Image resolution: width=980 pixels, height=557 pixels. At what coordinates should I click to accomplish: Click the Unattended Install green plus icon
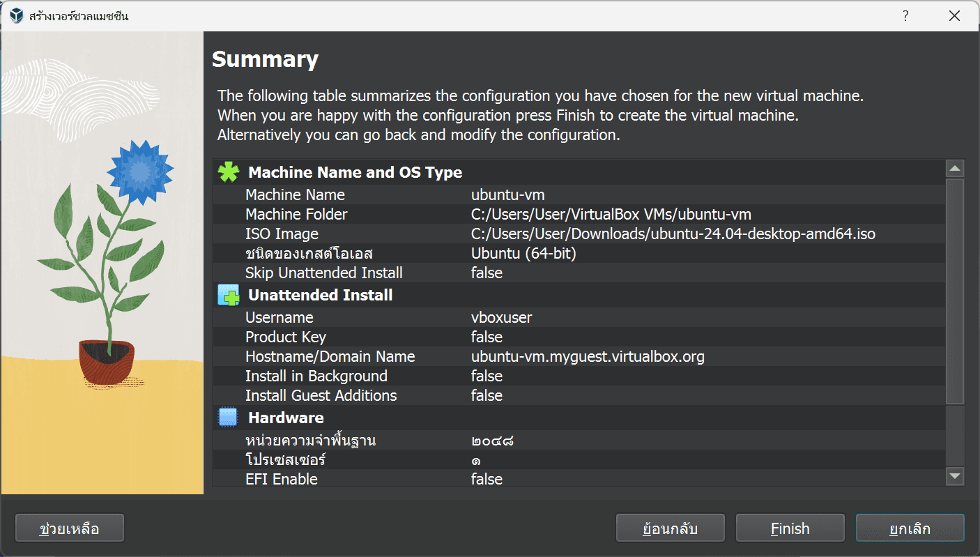[227, 294]
